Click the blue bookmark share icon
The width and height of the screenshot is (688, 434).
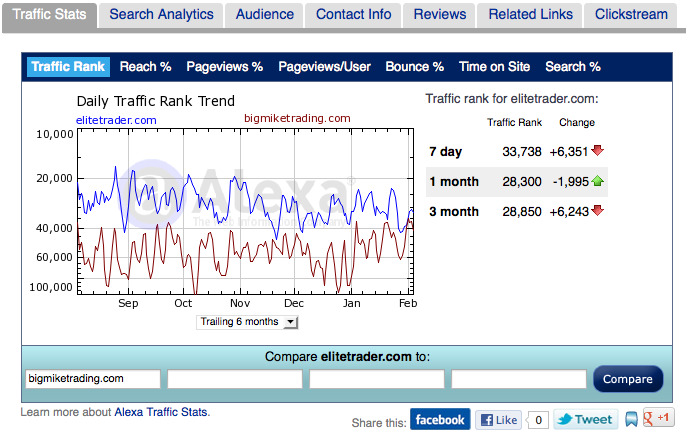631,419
